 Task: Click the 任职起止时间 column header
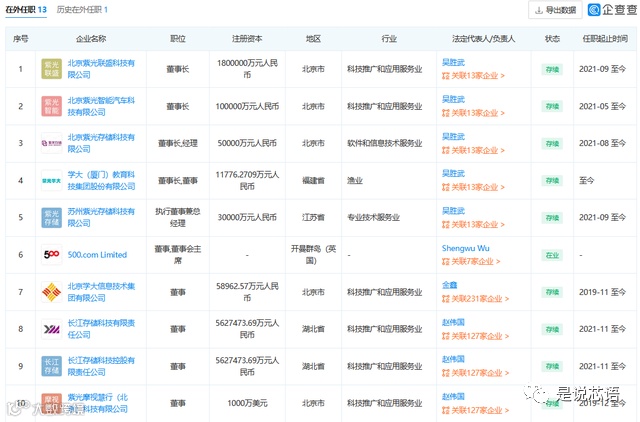605,39
